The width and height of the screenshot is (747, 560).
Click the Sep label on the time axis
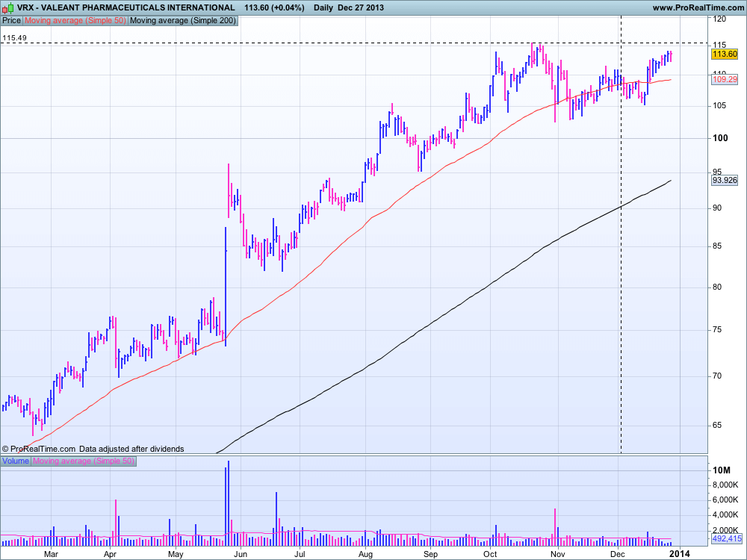tap(430, 554)
